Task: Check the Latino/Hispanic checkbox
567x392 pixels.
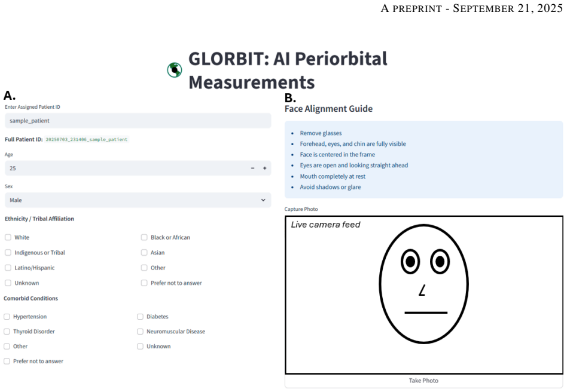Action: click(8, 268)
